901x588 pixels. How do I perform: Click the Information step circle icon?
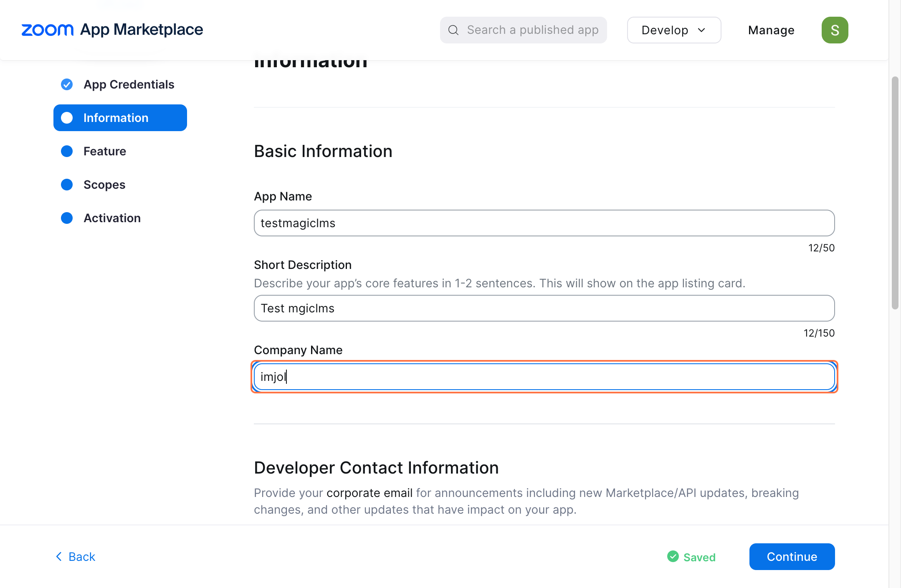(67, 118)
